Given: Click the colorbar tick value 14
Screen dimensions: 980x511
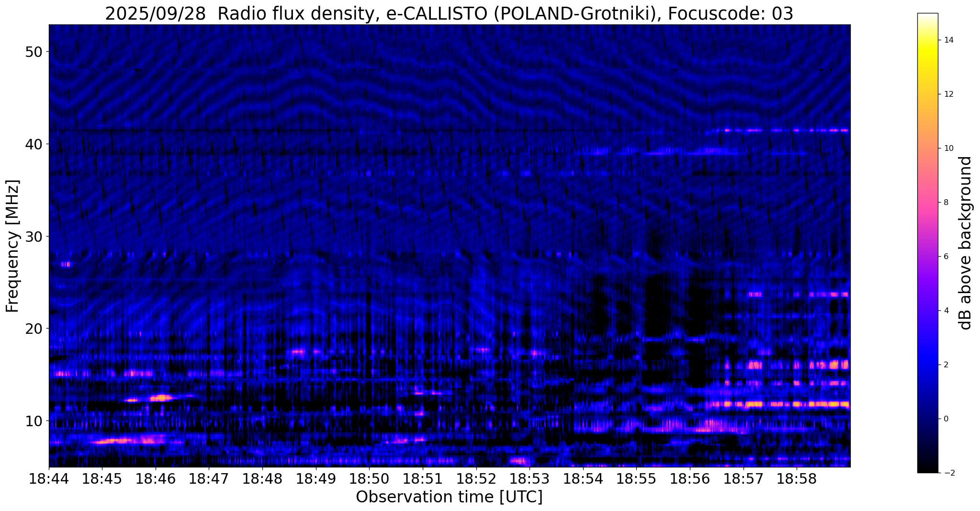Looking at the screenshot, I should pyautogui.click(x=948, y=40).
